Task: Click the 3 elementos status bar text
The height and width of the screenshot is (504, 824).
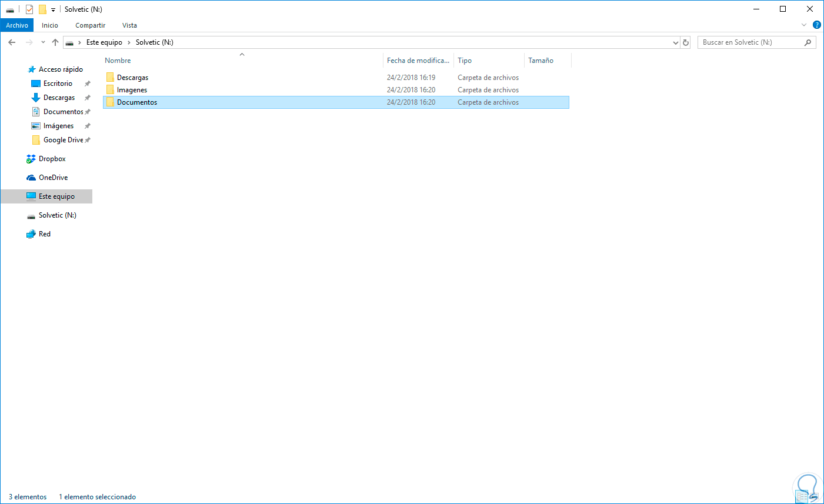Action: tap(28, 497)
